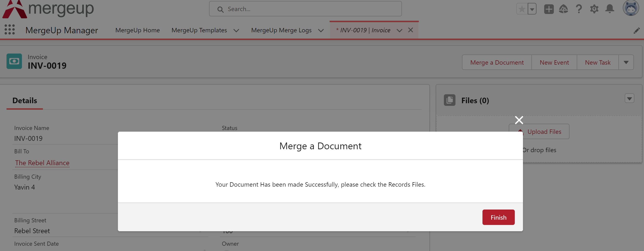Open the Setup gear icon
644x251 pixels.
pyautogui.click(x=594, y=9)
